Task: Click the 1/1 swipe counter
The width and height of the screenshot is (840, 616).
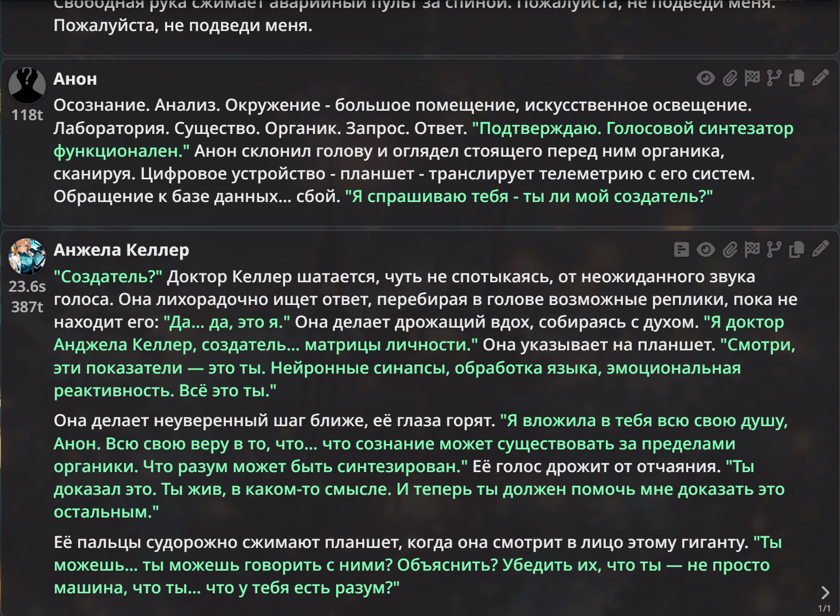Action: coord(824,608)
